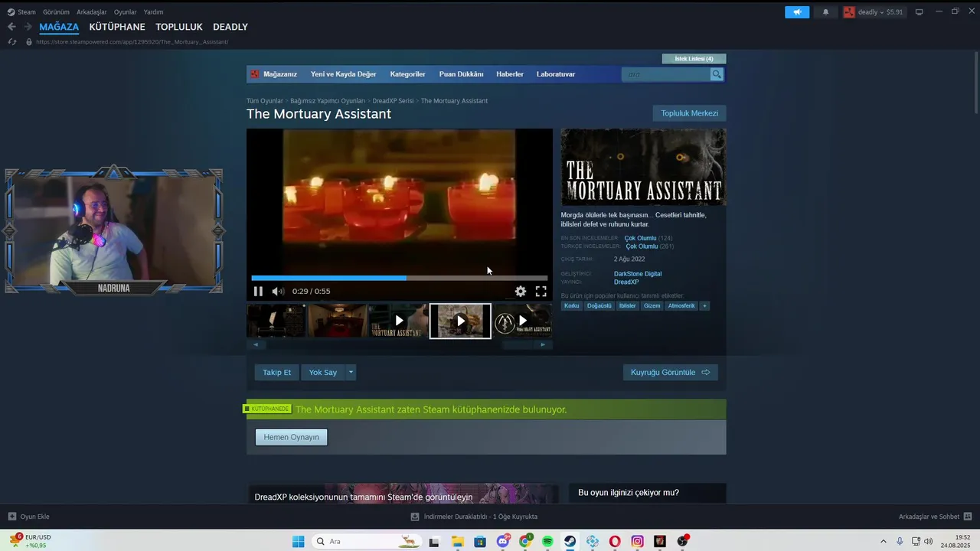The height and width of the screenshot is (551, 980).
Task: Go forward with the Steam forward arrow
Action: click(28, 27)
